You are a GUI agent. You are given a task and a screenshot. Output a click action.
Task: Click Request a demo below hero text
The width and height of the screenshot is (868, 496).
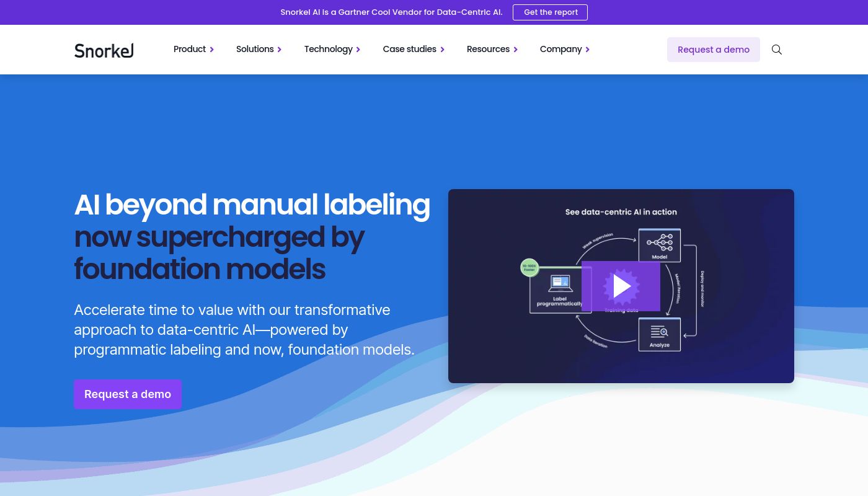[128, 394]
